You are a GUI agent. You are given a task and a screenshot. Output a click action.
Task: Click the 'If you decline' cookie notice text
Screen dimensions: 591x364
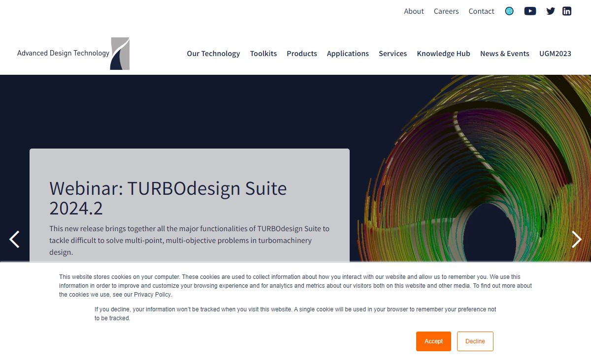pyautogui.click(x=295, y=314)
